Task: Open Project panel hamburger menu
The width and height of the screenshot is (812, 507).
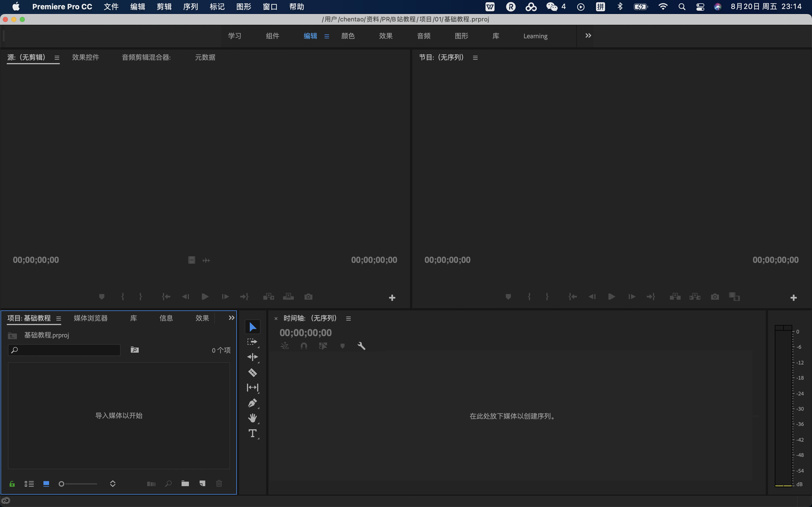Action: tap(59, 319)
